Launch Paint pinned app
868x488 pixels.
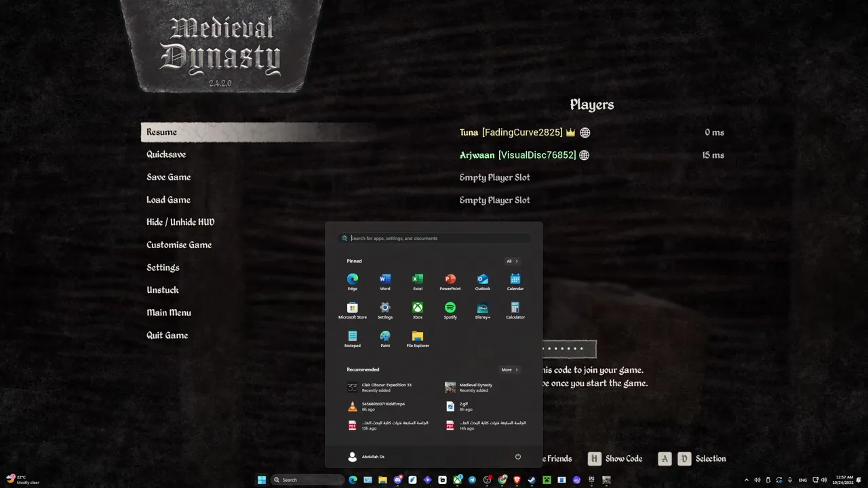click(x=385, y=339)
